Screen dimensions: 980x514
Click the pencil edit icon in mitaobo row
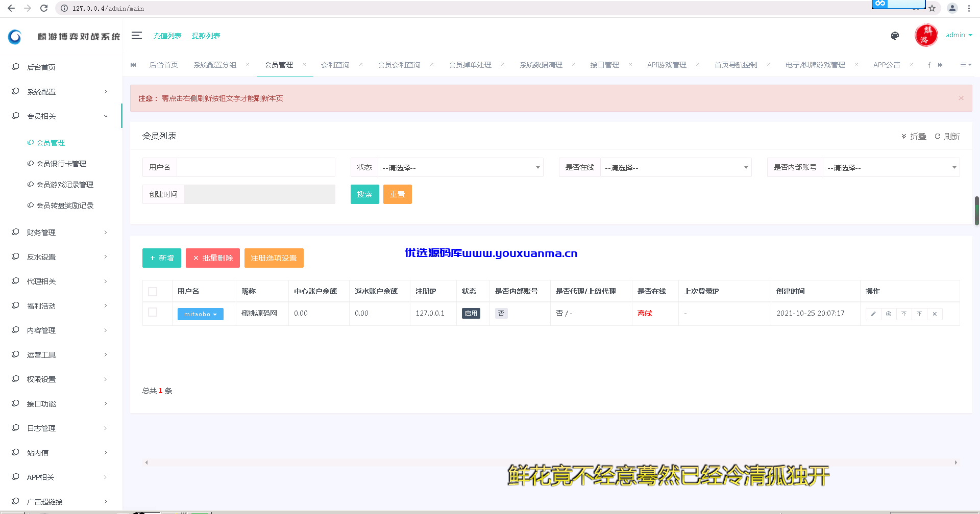[x=873, y=314]
